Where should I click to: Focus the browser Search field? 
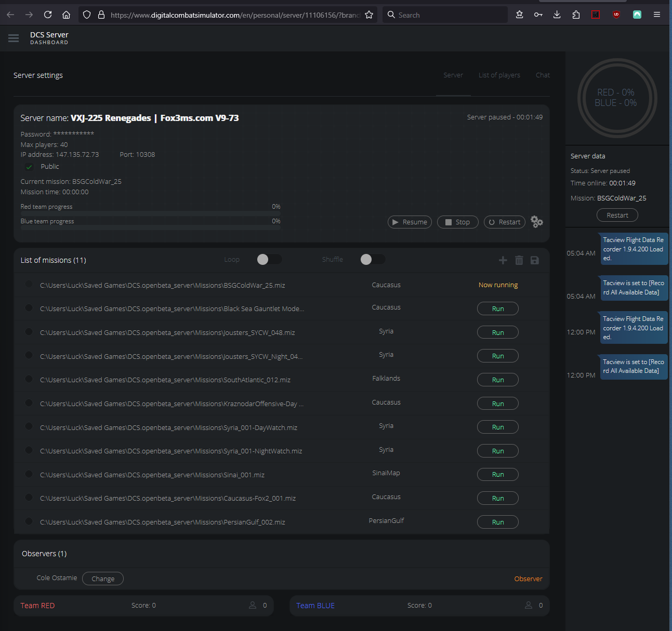pyautogui.click(x=445, y=15)
